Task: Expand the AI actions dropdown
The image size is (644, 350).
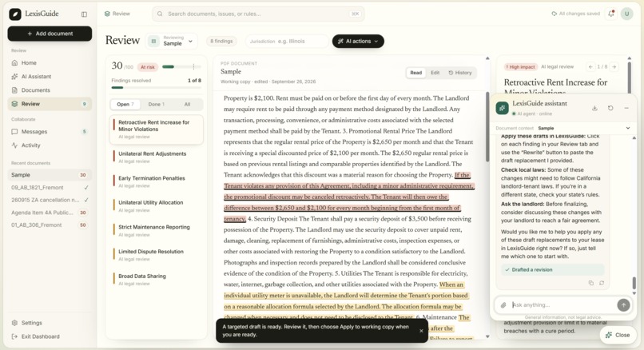Action: 358,41
